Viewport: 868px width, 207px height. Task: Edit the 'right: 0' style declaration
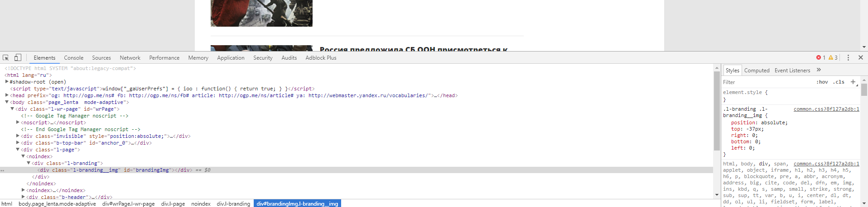click(x=744, y=135)
